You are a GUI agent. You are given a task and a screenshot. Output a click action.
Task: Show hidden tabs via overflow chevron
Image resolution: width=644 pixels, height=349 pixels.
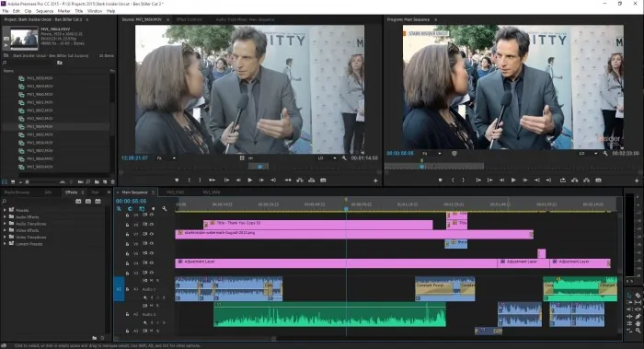(109, 192)
